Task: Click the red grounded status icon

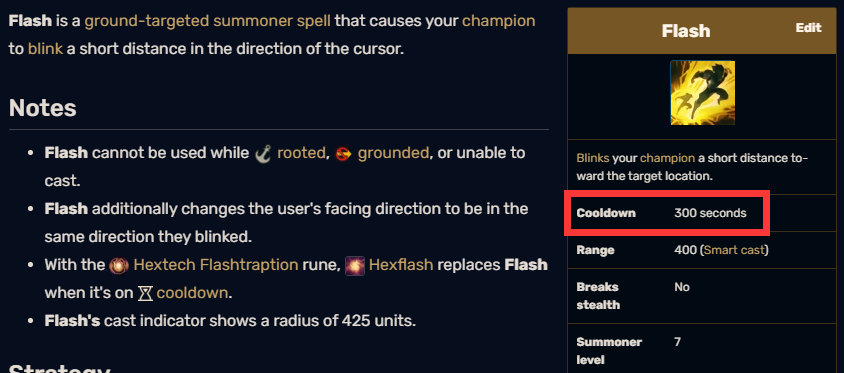Action: pos(343,154)
